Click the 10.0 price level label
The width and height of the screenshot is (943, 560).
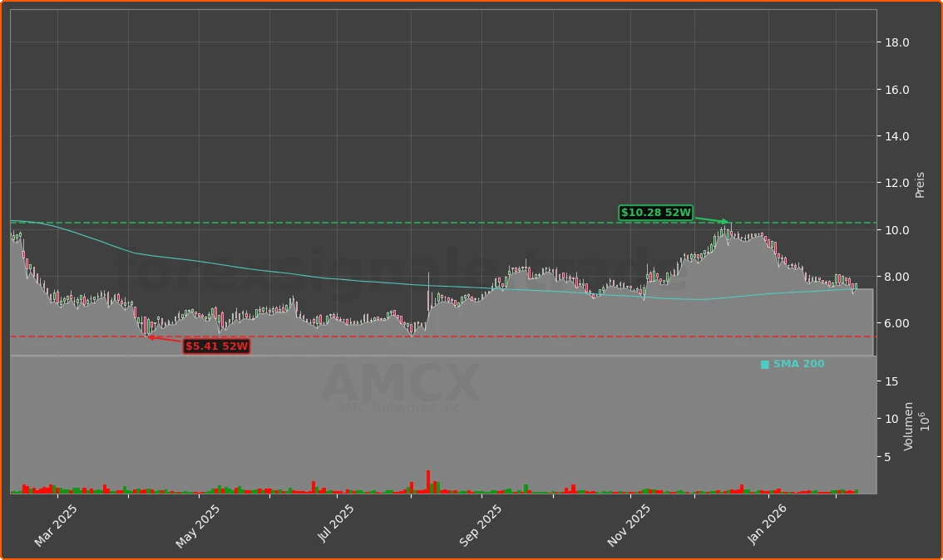tap(896, 228)
